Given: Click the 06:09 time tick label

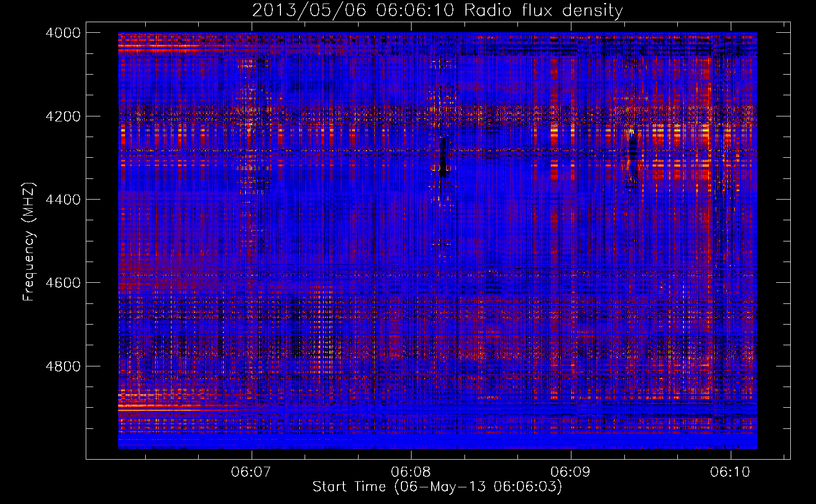Looking at the screenshot, I should coord(570,472).
